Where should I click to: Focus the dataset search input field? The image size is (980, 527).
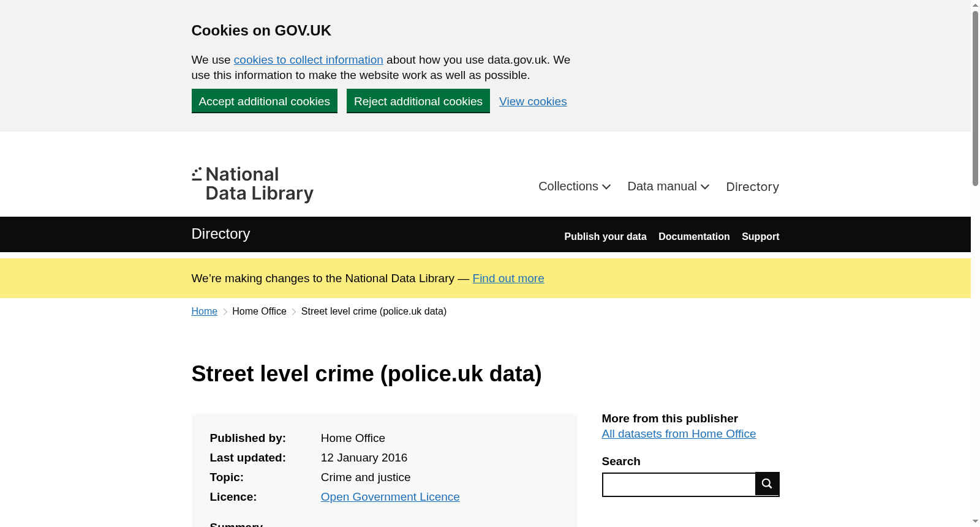click(679, 485)
